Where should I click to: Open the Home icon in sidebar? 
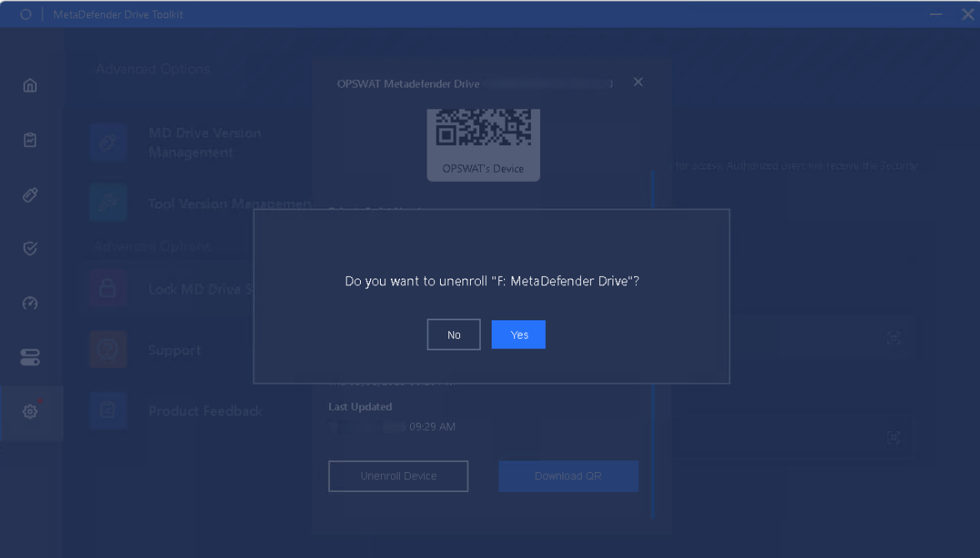[x=30, y=85]
